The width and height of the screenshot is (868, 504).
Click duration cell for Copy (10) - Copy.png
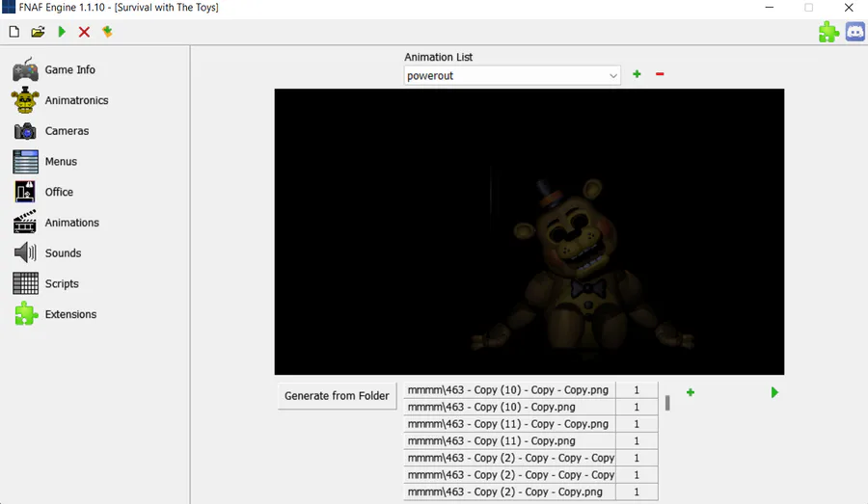(x=637, y=407)
